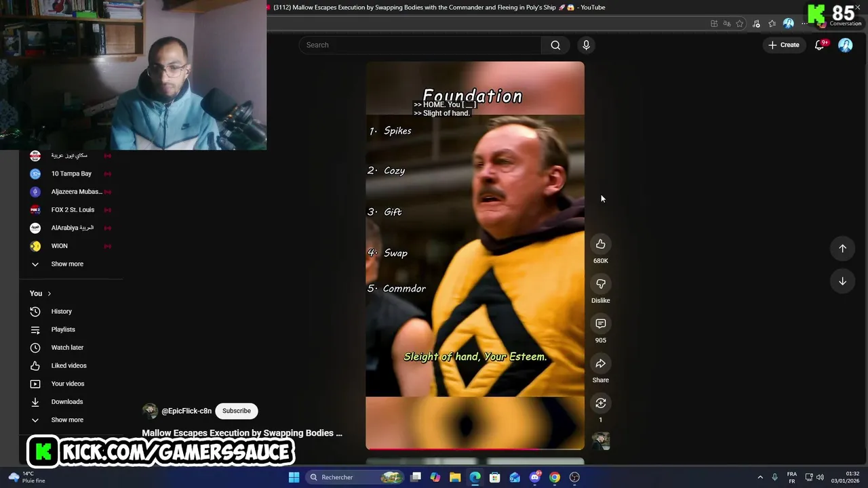Image resolution: width=868 pixels, height=488 pixels.
Task: Dislike this Short
Action: (x=600, y=284)
